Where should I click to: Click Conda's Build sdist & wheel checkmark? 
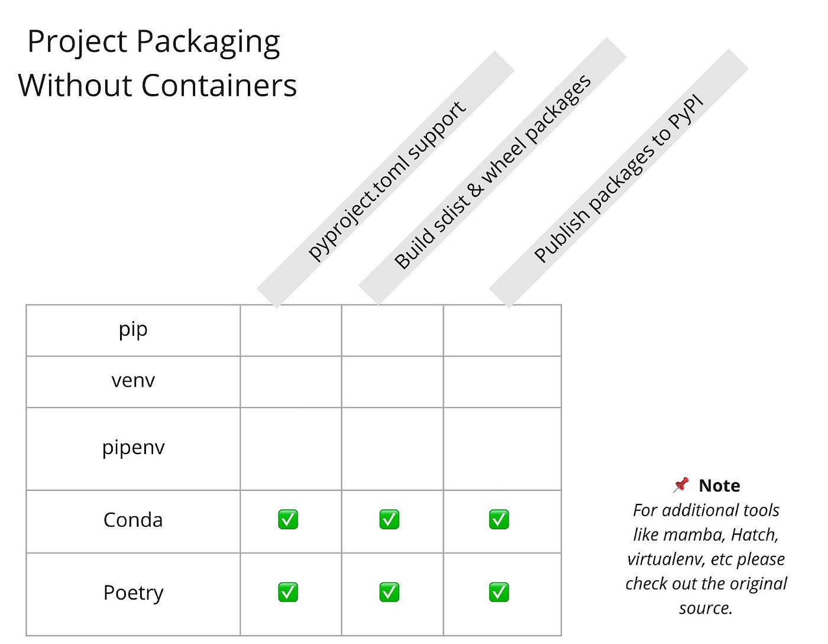389,520
